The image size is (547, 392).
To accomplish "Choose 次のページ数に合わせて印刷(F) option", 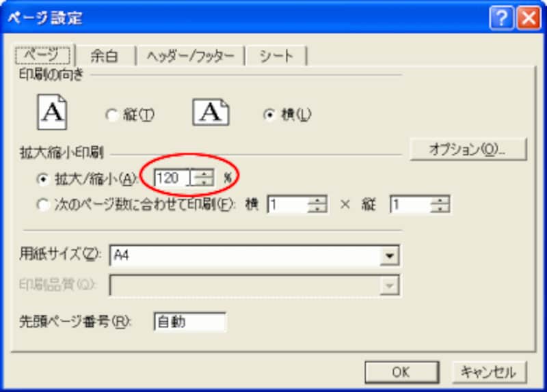I will 42,205.
